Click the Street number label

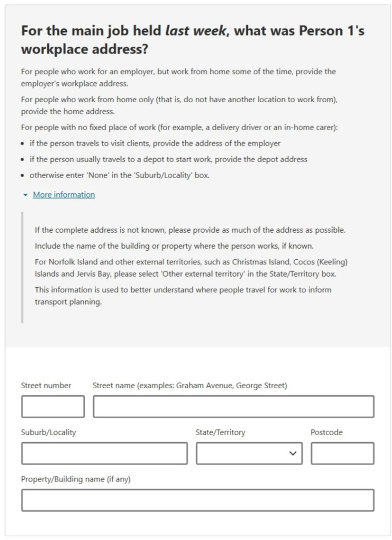[x=46, y=385]
